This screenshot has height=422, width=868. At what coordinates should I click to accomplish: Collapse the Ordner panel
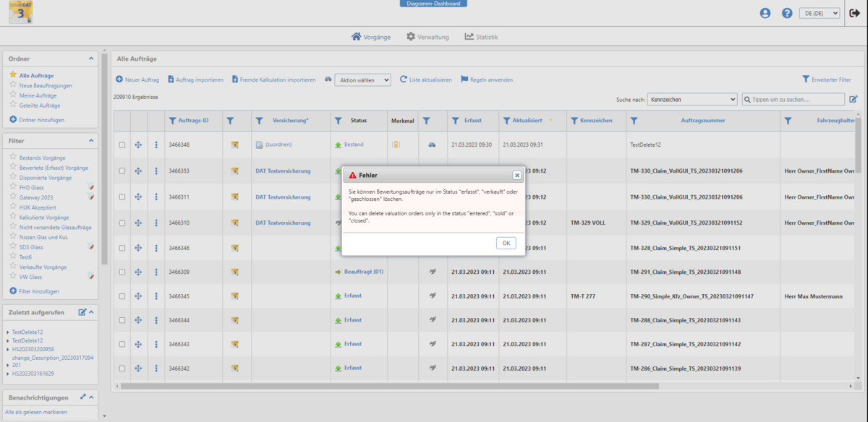91,58
